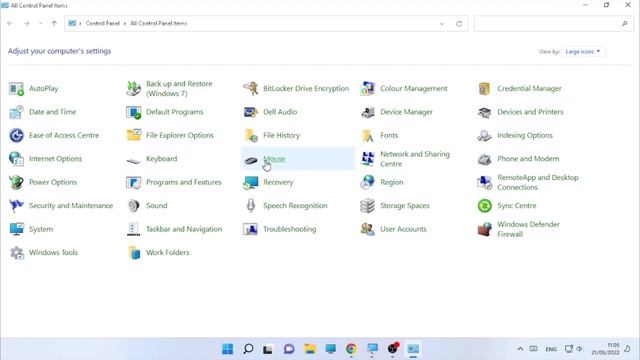The image size is (640, 360).
Task: Click All Control Panel Items breadcrumb
Action: (x=158, y=23)
